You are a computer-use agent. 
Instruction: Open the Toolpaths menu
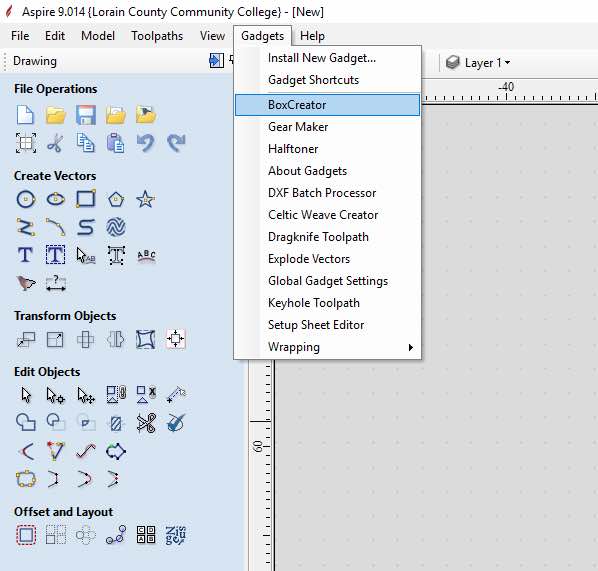157,36
